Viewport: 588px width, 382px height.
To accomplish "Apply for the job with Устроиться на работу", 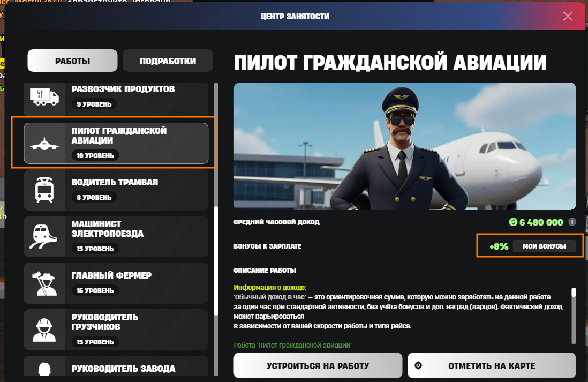I will (318, 365).
